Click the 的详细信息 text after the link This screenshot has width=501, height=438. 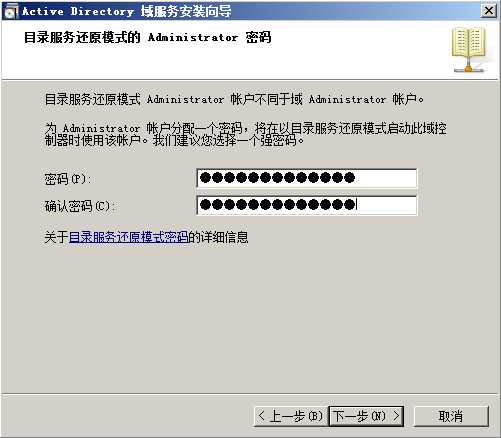click(219, 237)
